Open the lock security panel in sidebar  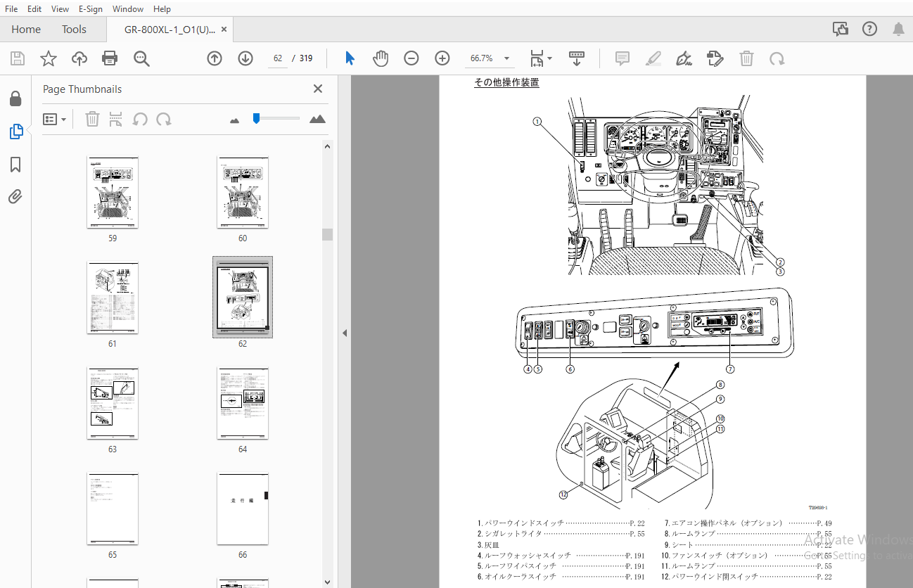[15, 99]
